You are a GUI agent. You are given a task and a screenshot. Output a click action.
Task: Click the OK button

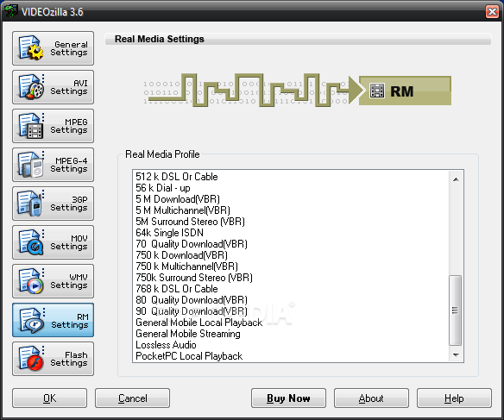coord(49,398)
